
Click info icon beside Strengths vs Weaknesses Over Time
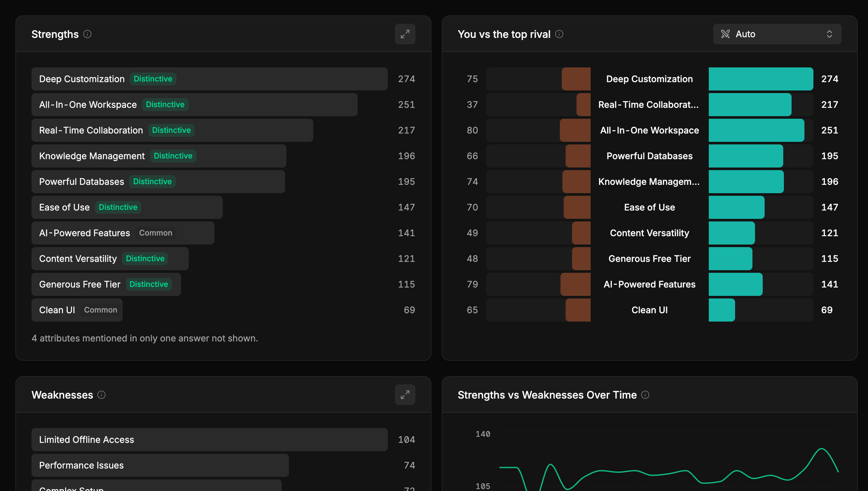click(x=645, y=394)
